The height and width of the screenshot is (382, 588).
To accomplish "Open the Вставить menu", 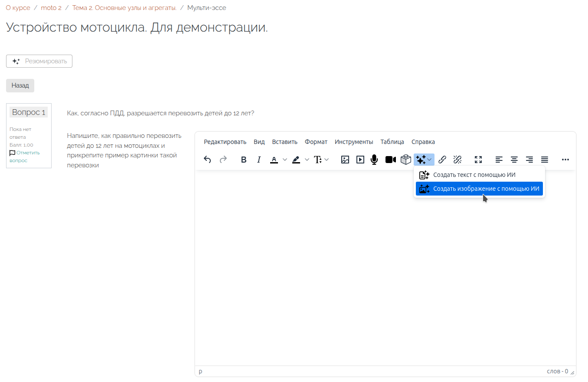I will 285,142.
